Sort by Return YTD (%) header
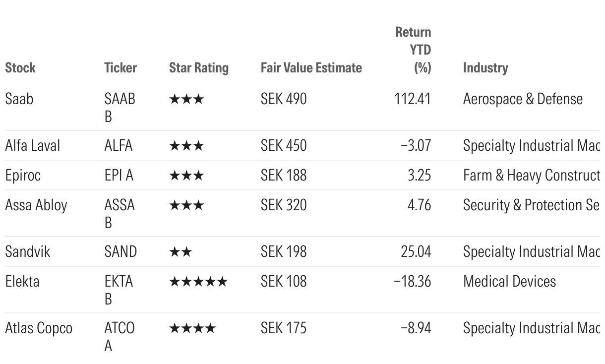This screenshot has width=605, height=364. [x=413, y=50]
